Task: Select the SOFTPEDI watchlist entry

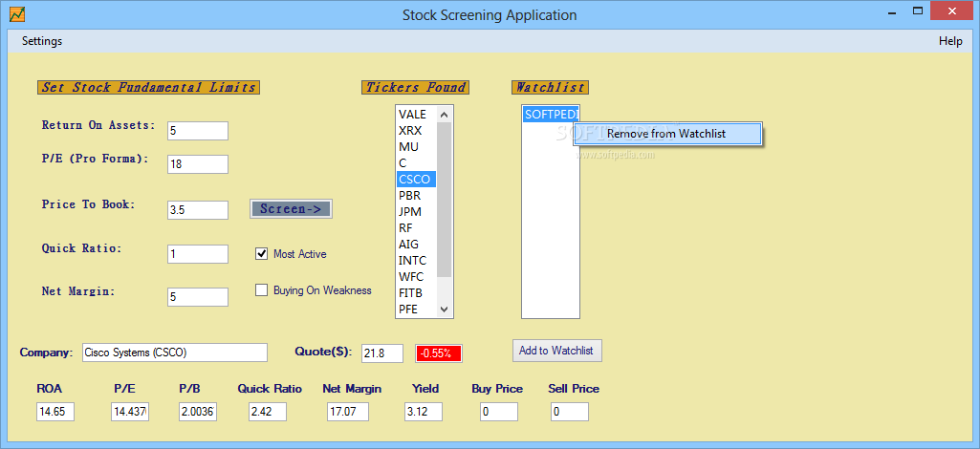Action: point(551,115)
